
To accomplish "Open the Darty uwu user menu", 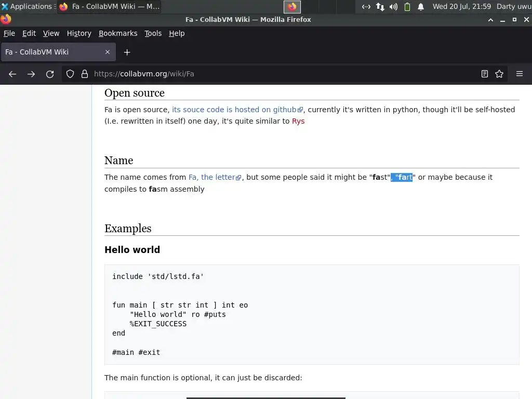I will click(514, 6).
